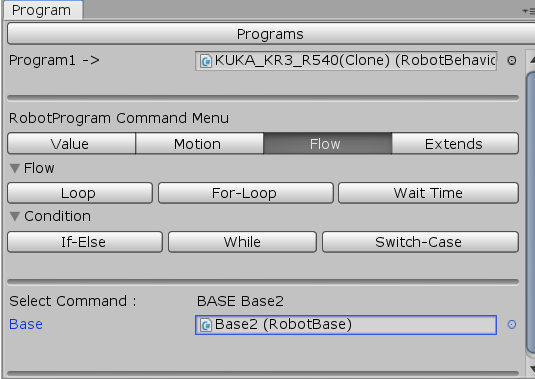Click the script icon in Base2 field

[x=205, y=325]
